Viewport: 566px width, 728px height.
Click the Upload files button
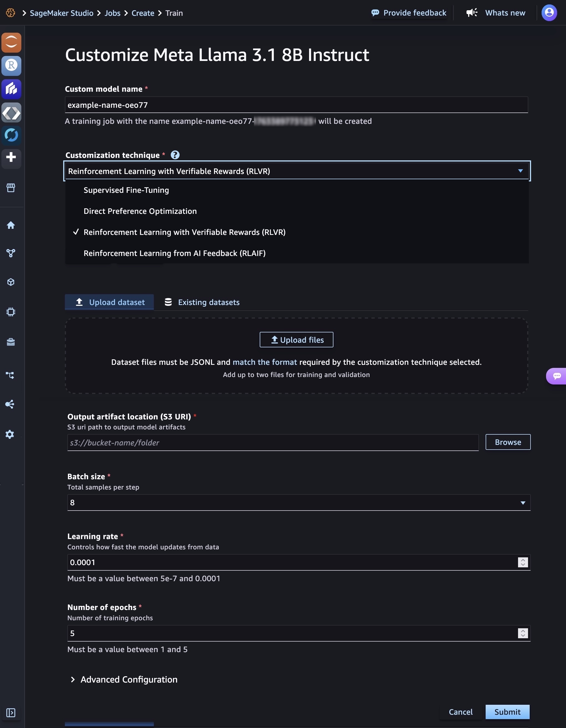click(x=296, y=340)
